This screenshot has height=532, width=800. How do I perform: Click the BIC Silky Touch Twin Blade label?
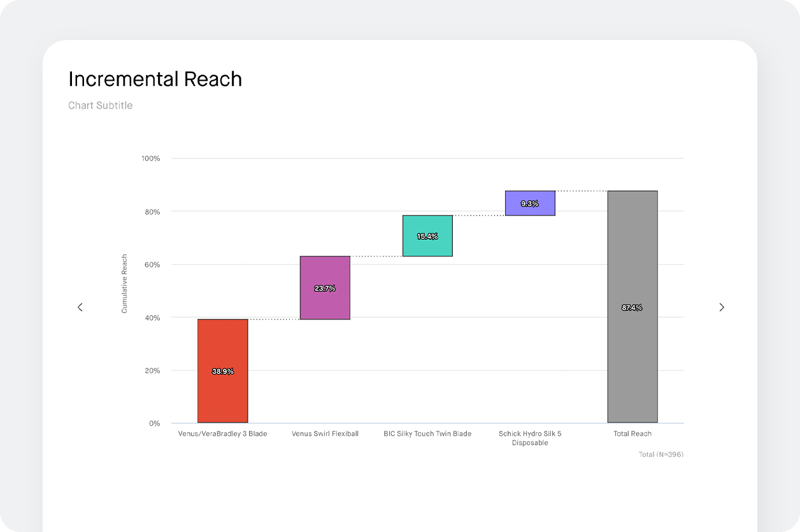click(427, 433)
